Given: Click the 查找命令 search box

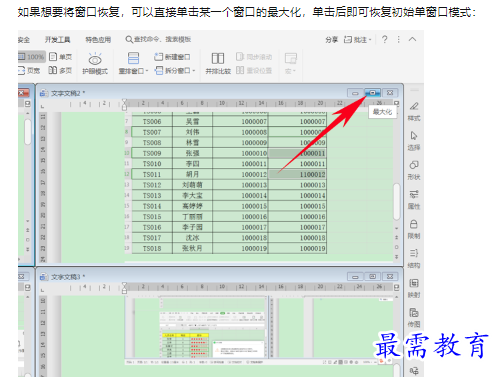Looking at the screenshot, I should point(158,39).
